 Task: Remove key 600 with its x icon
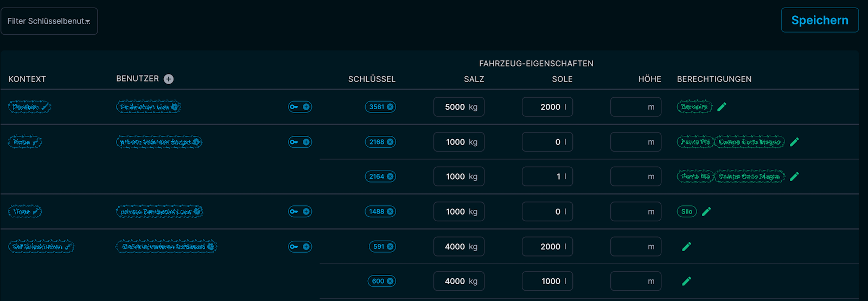click(x=390, y=281)
